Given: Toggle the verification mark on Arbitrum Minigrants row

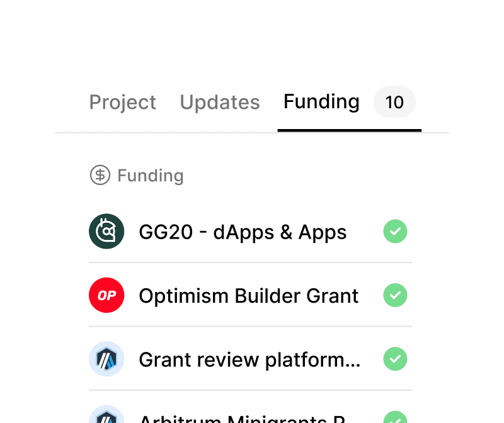Looking at the screenshot, I should coord(395,417).
